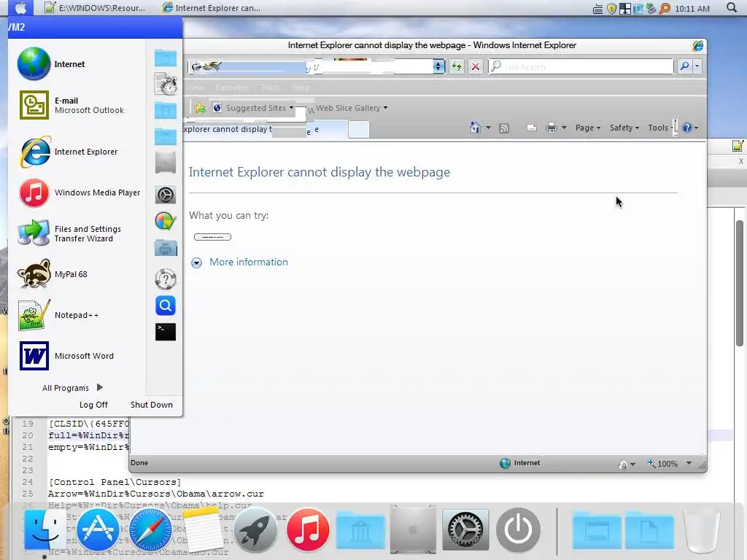This screenshot has height=560, width=747.
Task: Switch to E:\WINDOWS\Resour... taskbar window
Action: coord(95,8)
